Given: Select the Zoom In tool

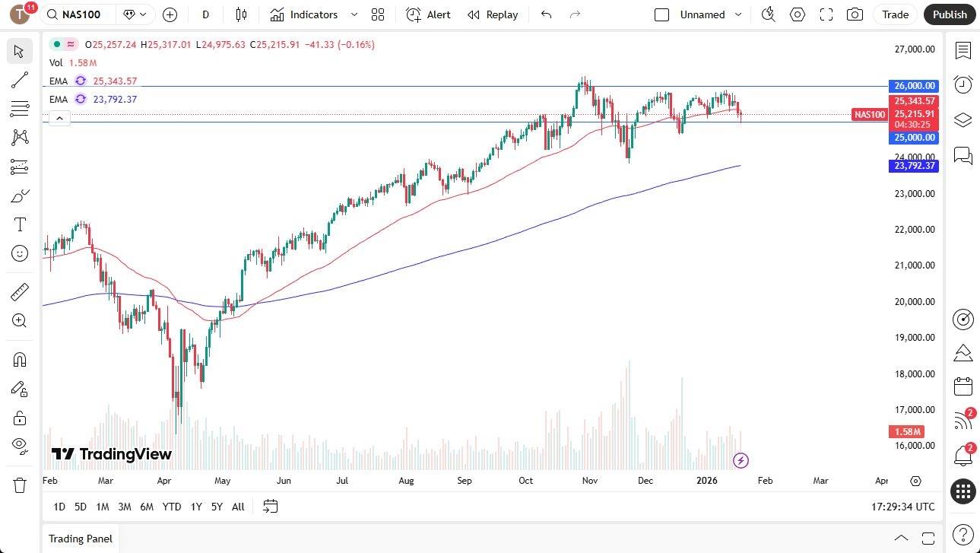Looking at the screenshot, I should click(x=19, y=320).
